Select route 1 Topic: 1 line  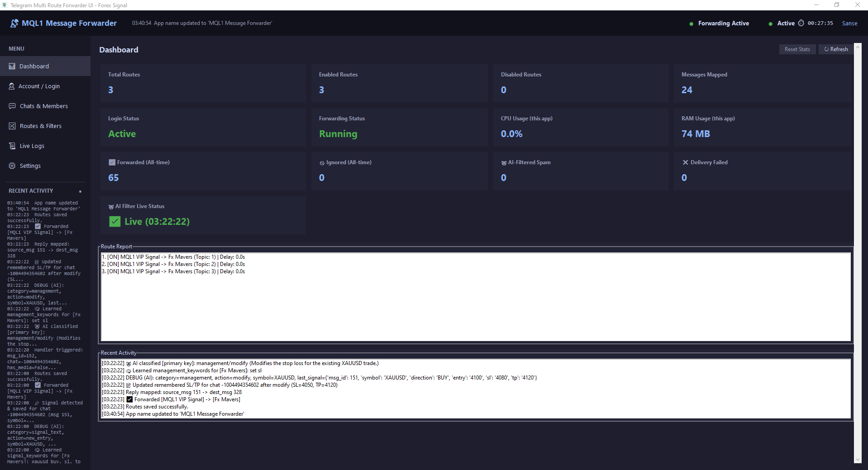pos(173,257)
